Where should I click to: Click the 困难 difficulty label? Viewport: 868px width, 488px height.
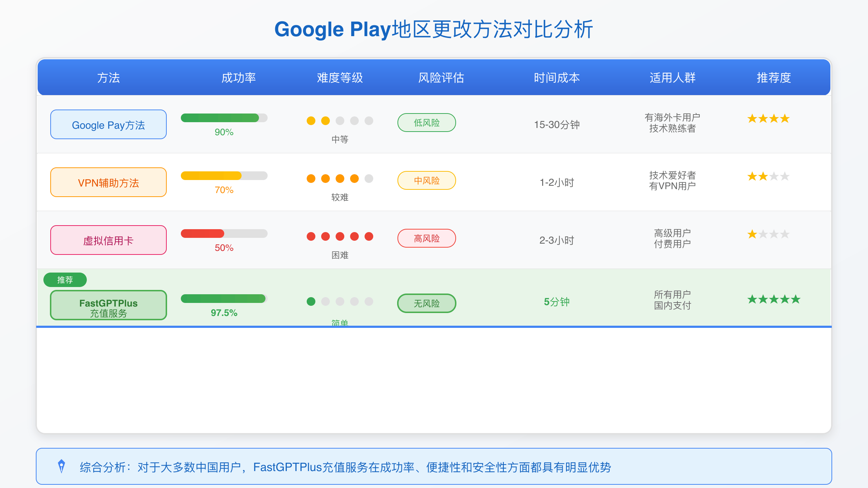340,255
